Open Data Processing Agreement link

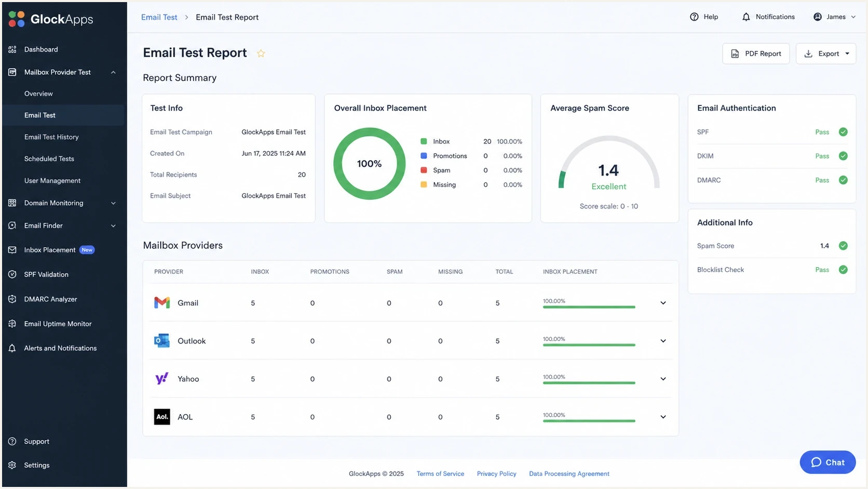click(569, 474)
